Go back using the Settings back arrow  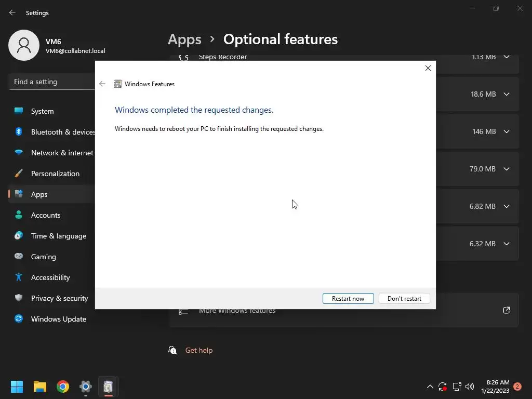12,12
